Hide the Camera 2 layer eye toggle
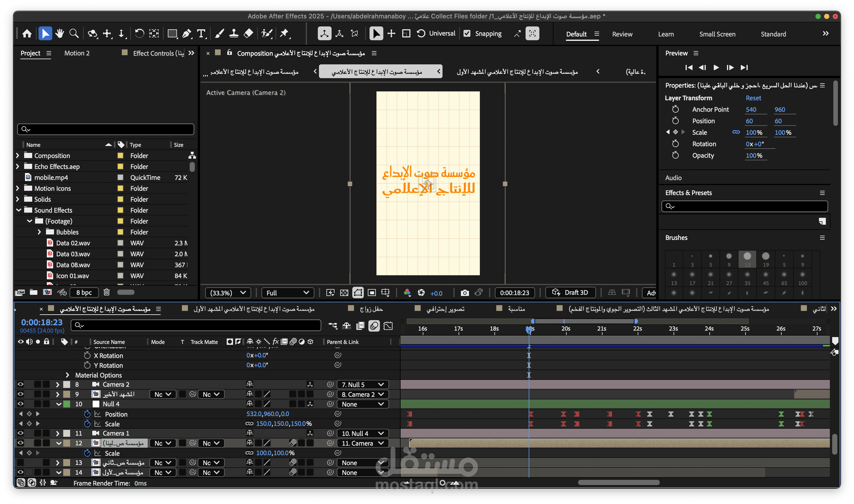The height and width of the screenshot is (504, 854). pos(20,384)
